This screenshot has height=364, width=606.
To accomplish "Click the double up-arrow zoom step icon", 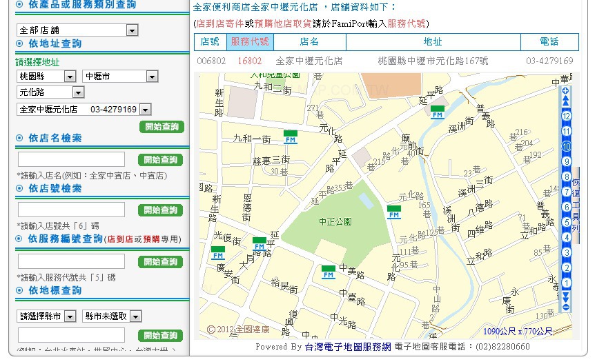I will click(x=565, y=101).
